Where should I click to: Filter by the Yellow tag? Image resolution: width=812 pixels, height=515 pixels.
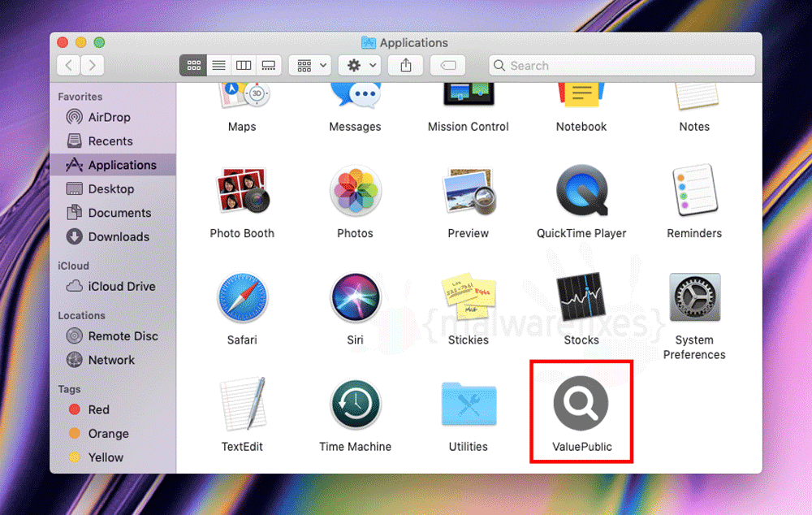pyautogui.click(x=113, y=457)
